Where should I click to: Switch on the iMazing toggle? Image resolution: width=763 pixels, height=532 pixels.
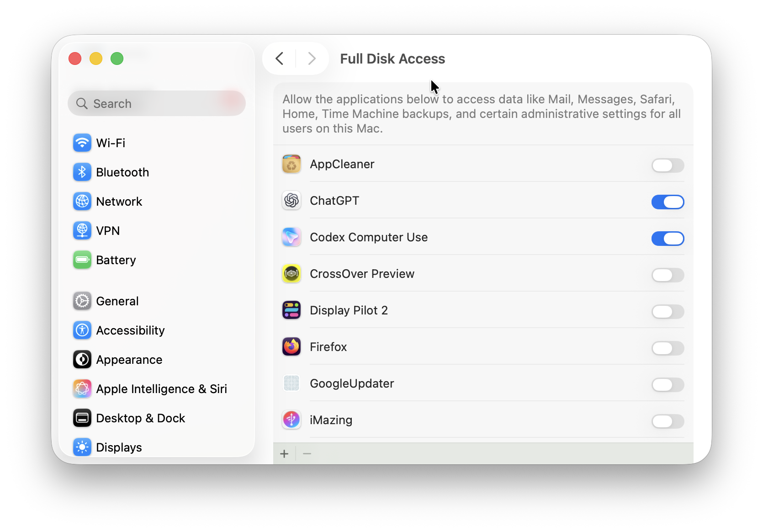coord(668,421)
